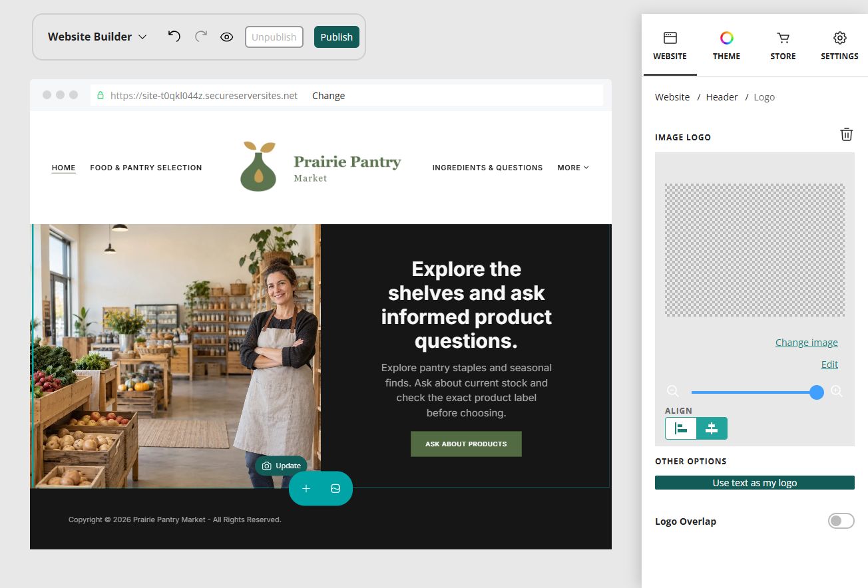Image resolution: width=868 pixels, height=588 pixels.
Task: Click the hero description paragraph
Action: [467, 390]
